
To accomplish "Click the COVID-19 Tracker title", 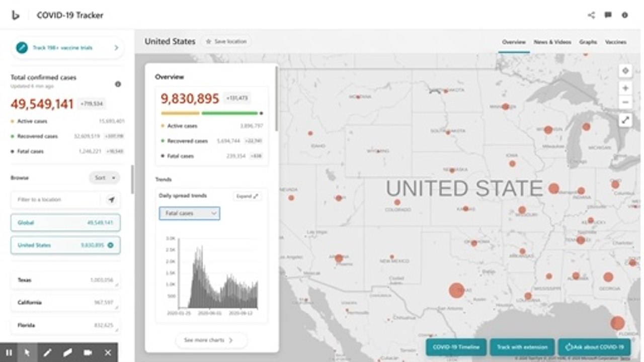I will [x=70, y=15].
